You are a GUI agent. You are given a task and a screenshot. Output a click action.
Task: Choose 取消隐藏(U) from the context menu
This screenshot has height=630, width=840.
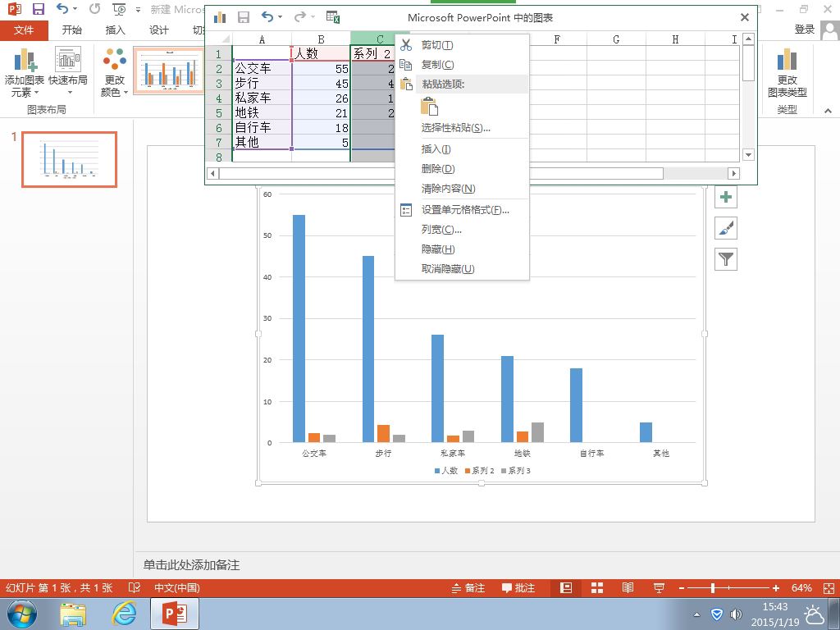(x=462, y=269)
